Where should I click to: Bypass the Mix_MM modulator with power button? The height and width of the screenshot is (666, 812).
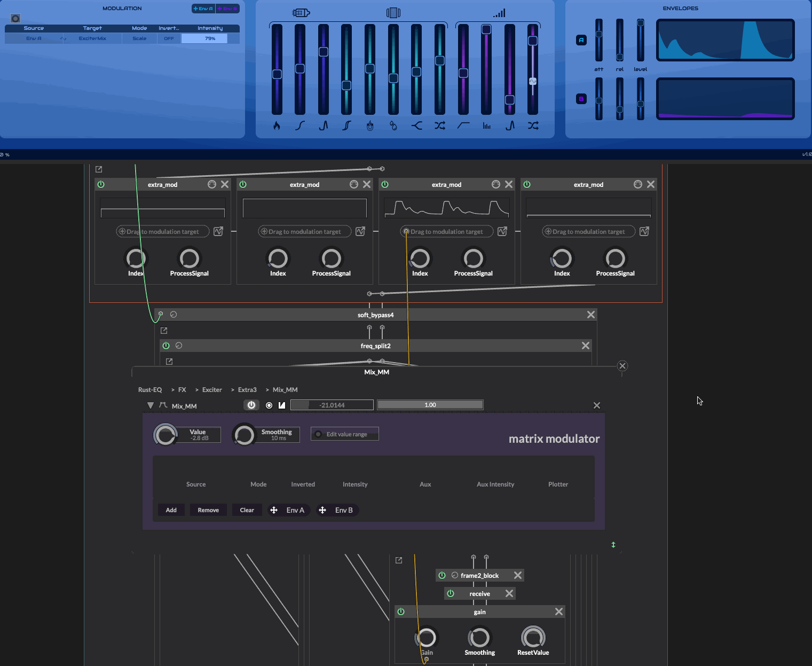[251, 405]
